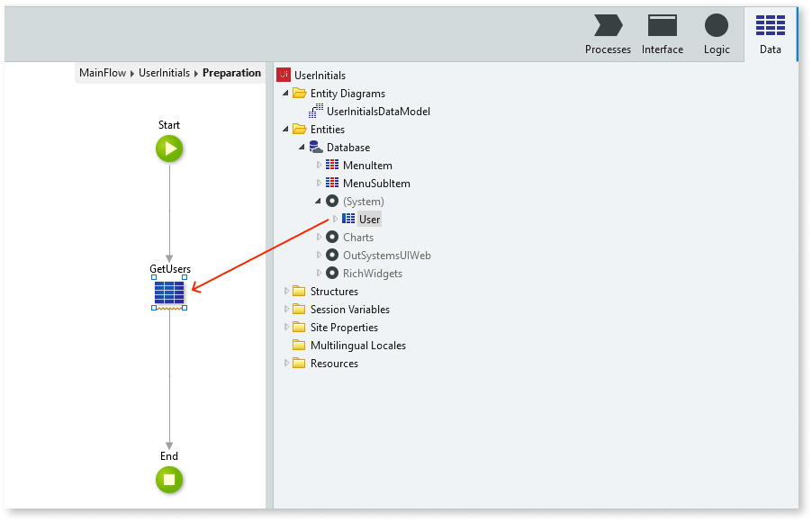Navigate to UserInitials in breadcrumb

[x=164, y=73]
